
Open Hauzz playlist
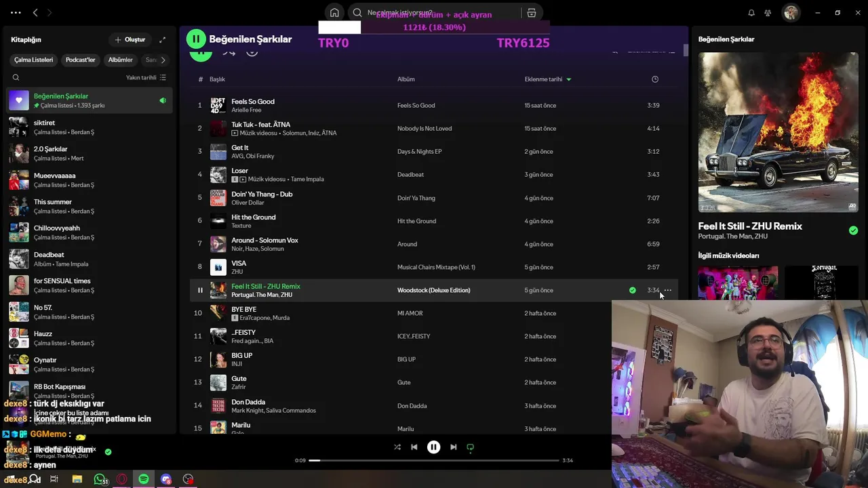point(88,338)
